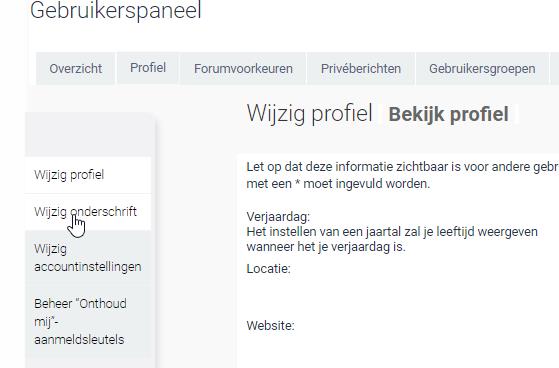Image resolution: width=559 pixels, height=368 pixels.
Task: Click the Wijzig profiel heading
Action: [x=309, y=113]
